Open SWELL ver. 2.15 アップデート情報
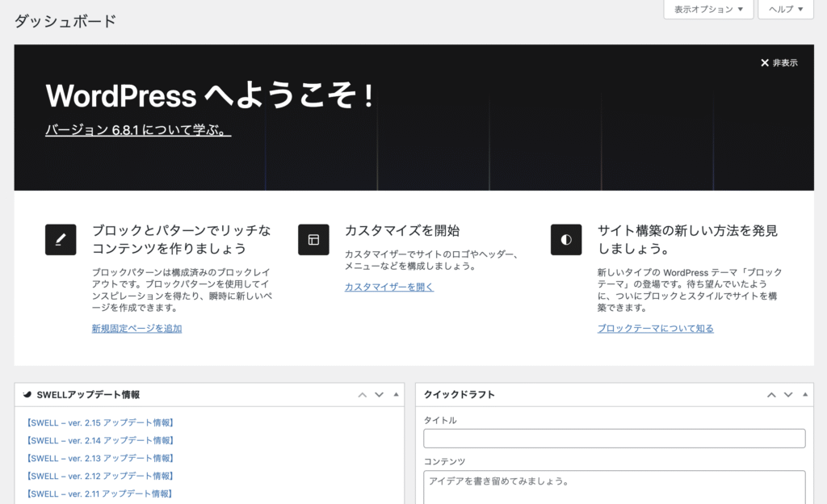The image size is (827, 504). tap(100, 422)
